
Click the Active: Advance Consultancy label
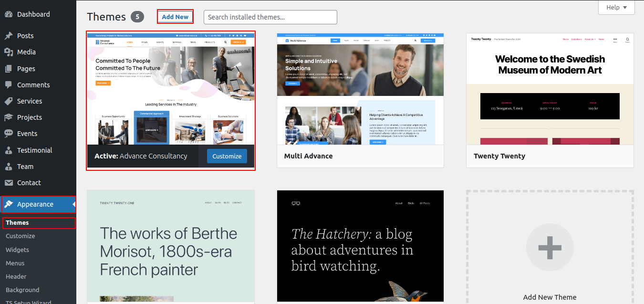coord(141,156)
